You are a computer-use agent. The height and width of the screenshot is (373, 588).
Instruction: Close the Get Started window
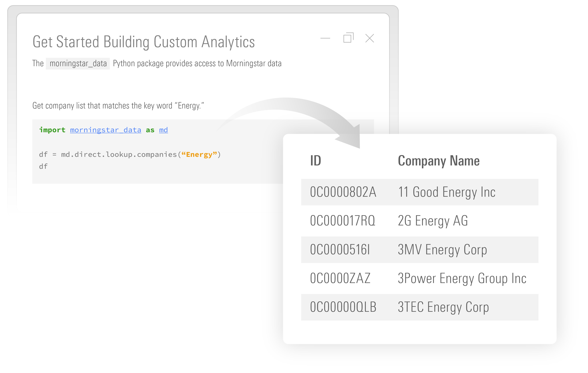click(x=369, y=38)
